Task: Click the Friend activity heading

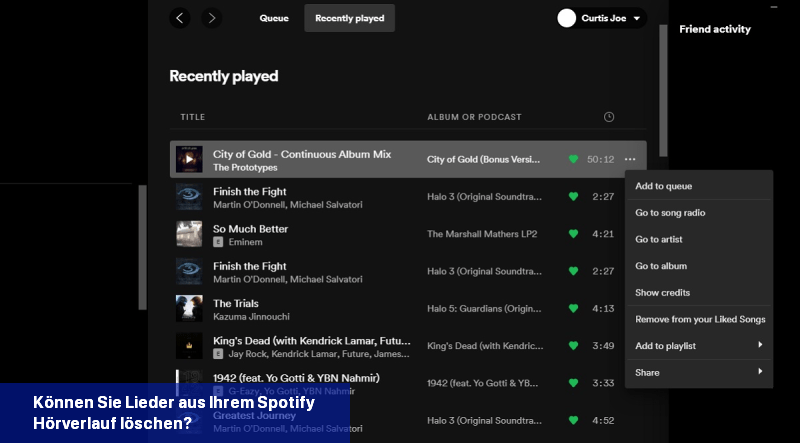Action: click(715, 29)
